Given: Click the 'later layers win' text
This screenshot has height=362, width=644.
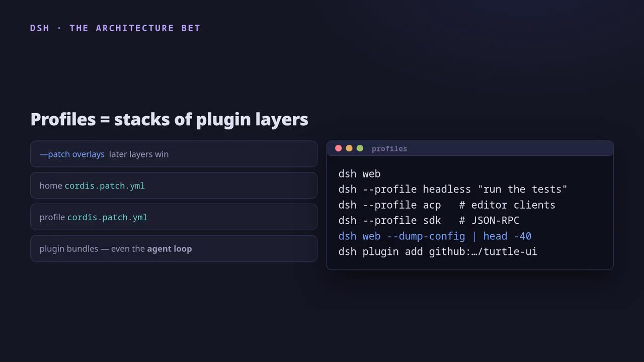Looking at the screenshot, I should click(x=139, y=154).
